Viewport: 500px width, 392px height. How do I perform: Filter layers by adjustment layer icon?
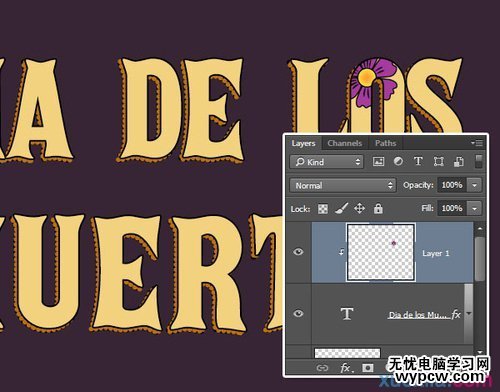coord(398,162)
